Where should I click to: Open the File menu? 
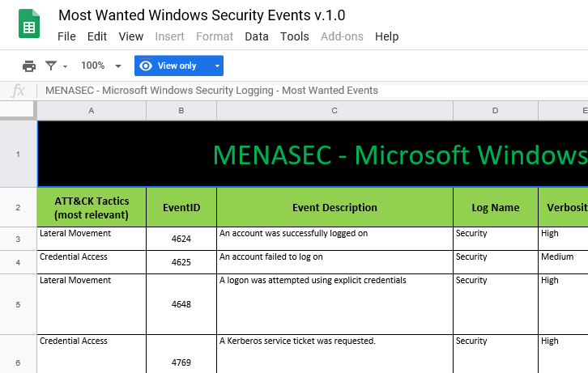66,36
